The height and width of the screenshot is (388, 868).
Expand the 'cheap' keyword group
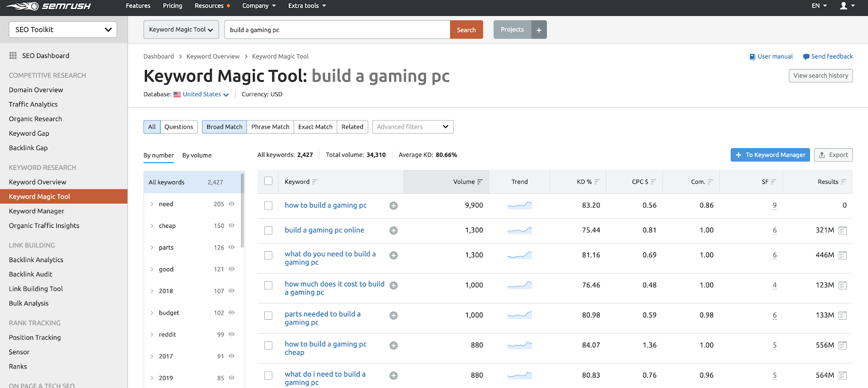coord(152,226)
